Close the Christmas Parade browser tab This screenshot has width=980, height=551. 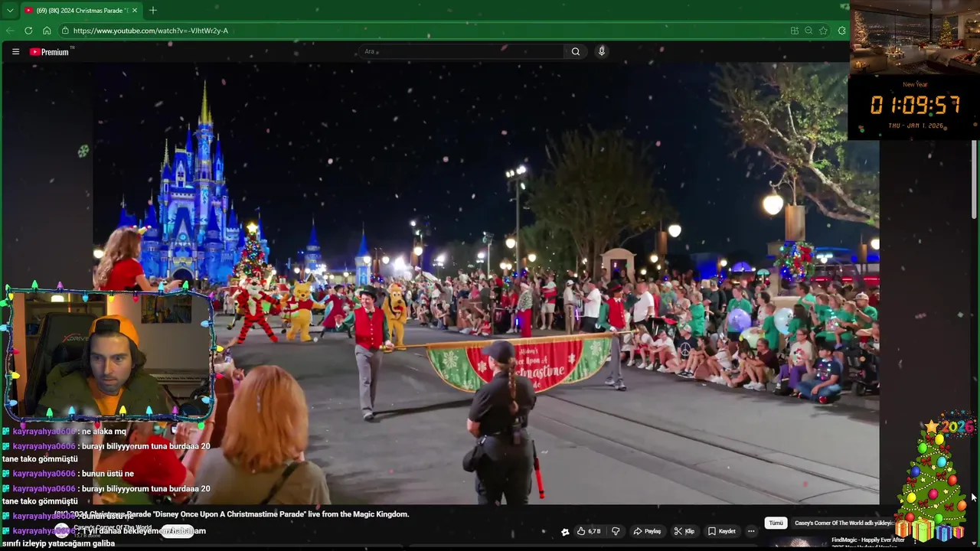(135, 10)
